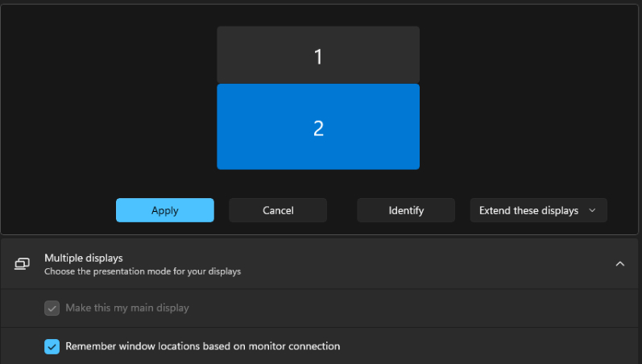
Task: Click Choose the presentation mode subtitle
Action: click(143, 271)
